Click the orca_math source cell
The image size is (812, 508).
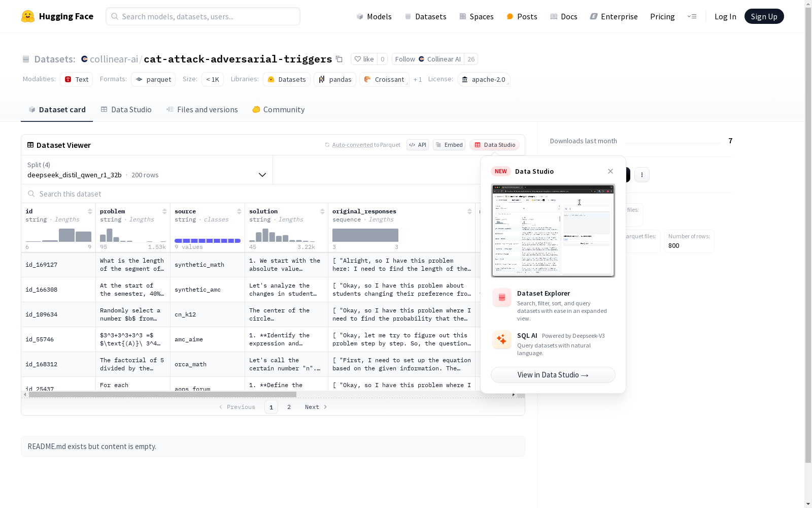(x=208, y=364)
